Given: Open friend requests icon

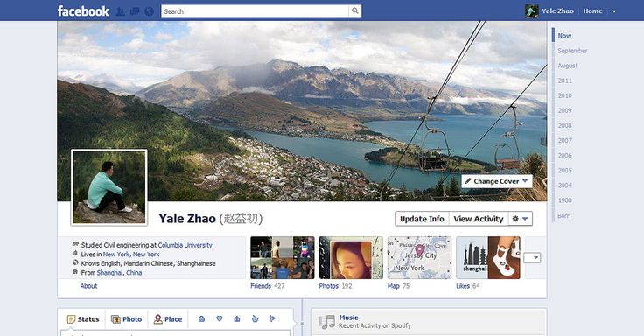Looking at the screenshot, I should [x=121, y=11].
